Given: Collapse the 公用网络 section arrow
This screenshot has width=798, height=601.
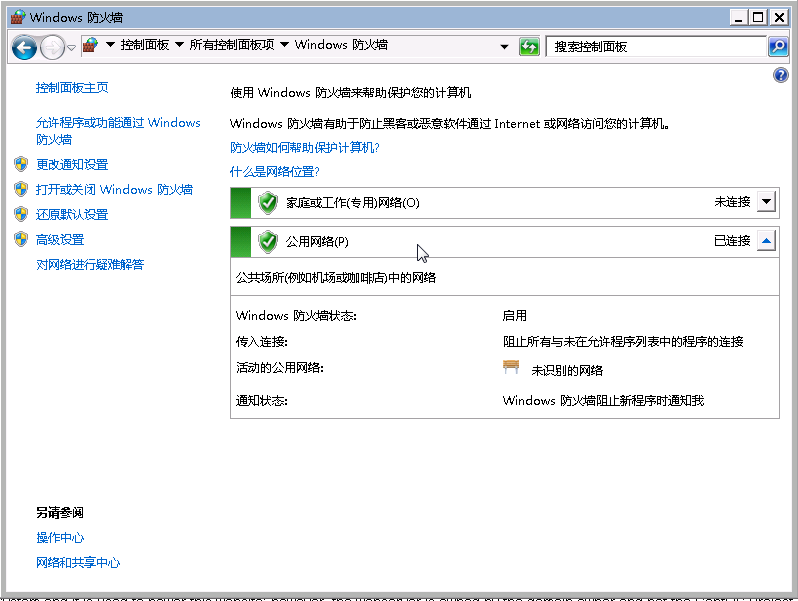Looking at the screenshot, I should pyautogui.click(x=766, y=241).
